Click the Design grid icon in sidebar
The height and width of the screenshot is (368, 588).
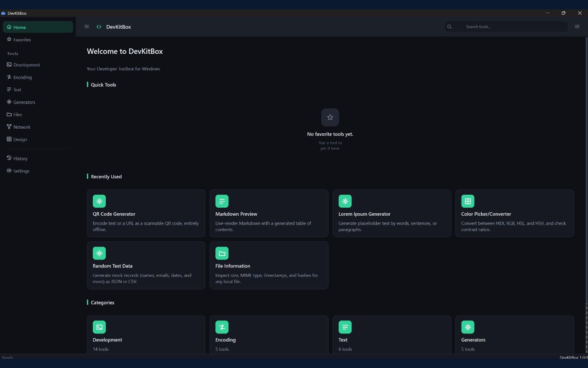coord(9,139)
